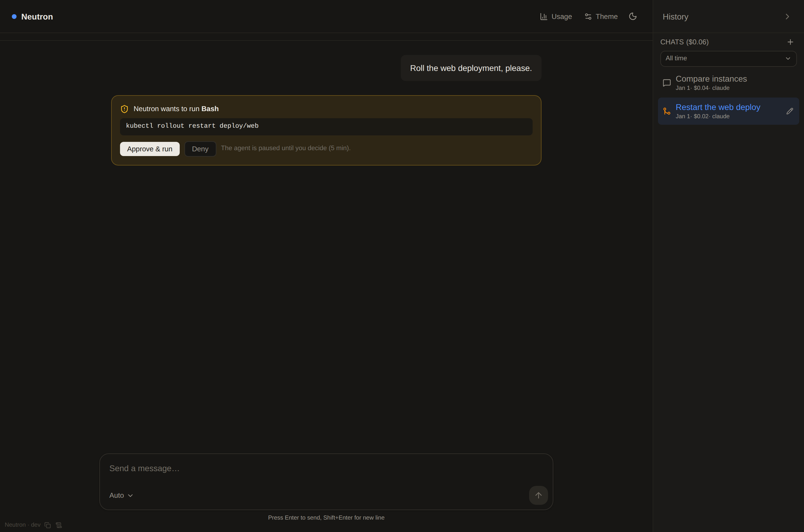Click the Theme sliders icon

point(588,17)
